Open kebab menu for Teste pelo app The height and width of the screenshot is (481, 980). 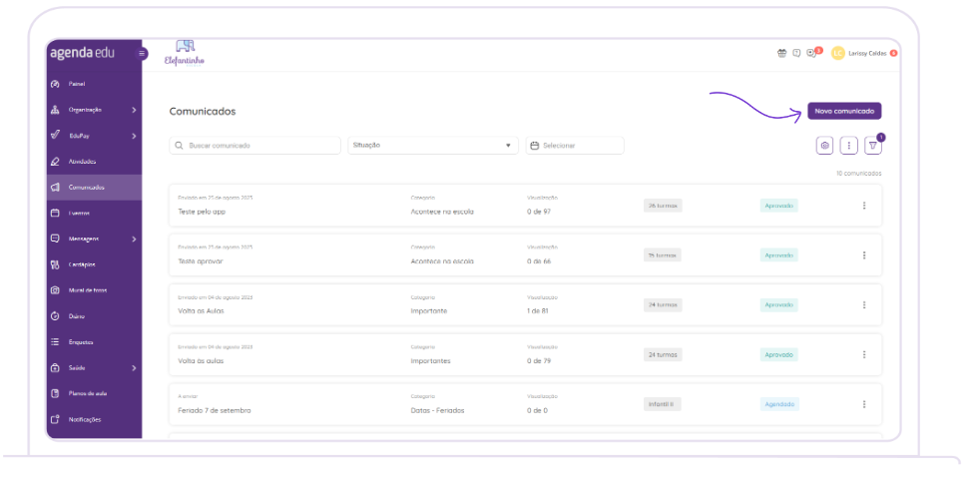(864, 206)
